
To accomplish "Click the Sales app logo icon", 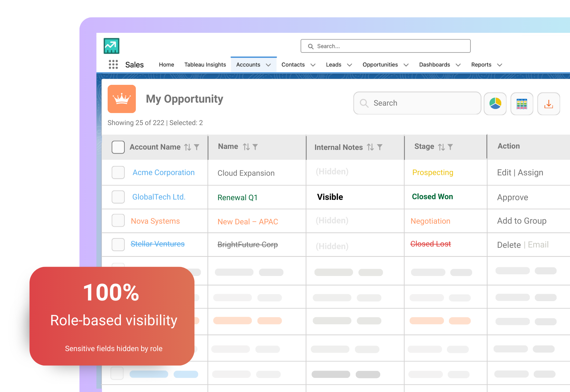I will (111, 46).
